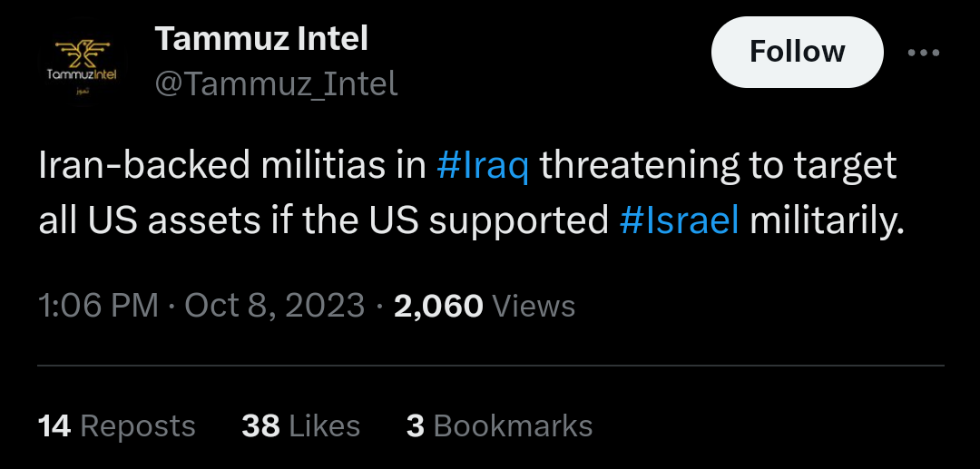Click the Tammuz Intel display name

[x=261, y=38]
